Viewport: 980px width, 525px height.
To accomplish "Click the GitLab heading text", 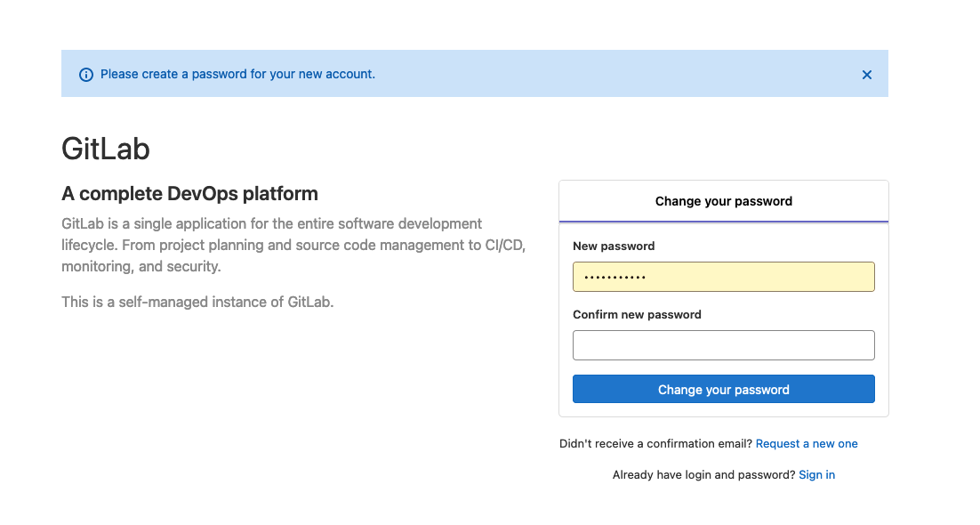I will pos(106,149).
